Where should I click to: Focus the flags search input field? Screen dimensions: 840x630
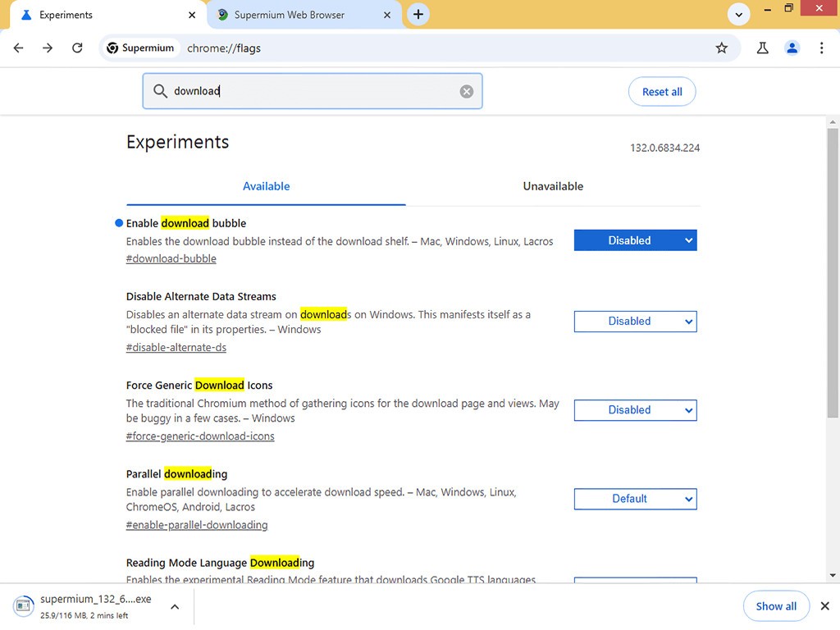point(313,91)
